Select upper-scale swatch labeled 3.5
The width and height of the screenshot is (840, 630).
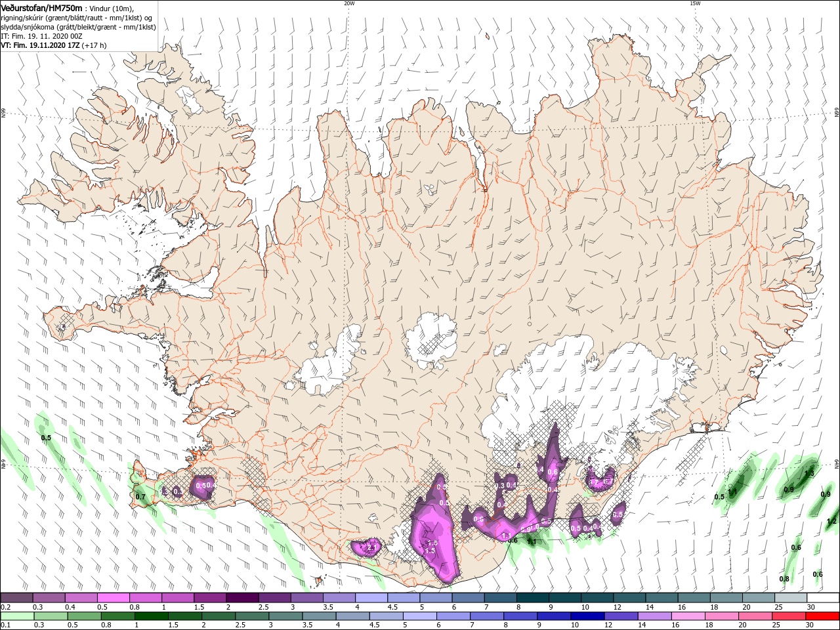pos(339,598)
